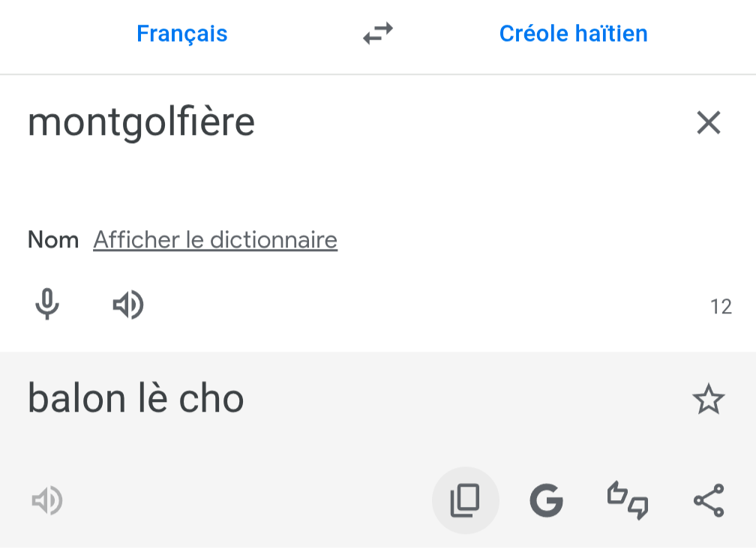Select the translated text balon lè cho
This screenshot has height=558, width=756.
pos(136,398)
